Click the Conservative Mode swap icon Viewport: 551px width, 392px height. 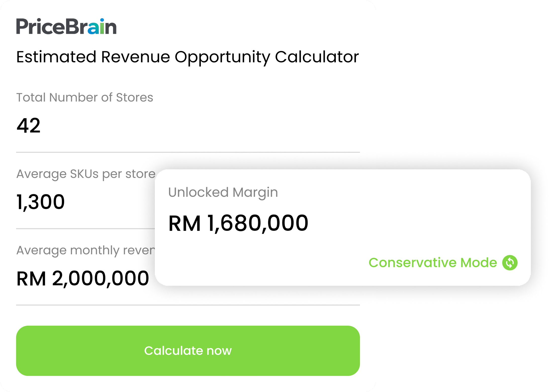[510, 263]
